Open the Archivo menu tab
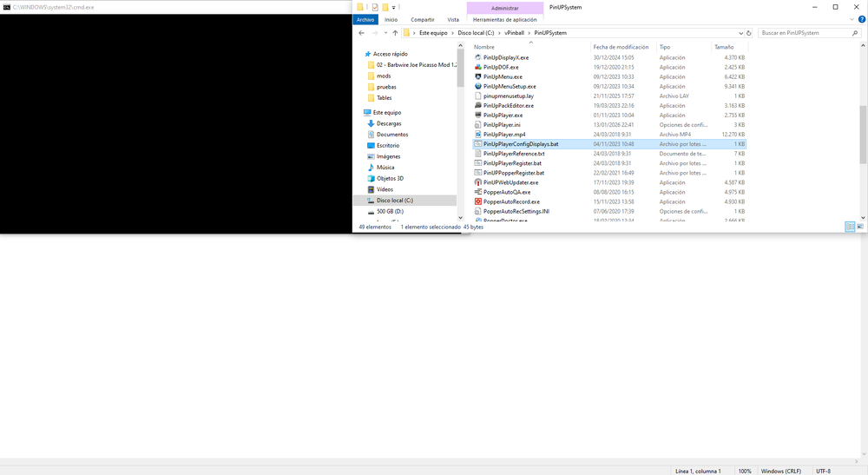 pyautogui.click(x=365, y=19)
